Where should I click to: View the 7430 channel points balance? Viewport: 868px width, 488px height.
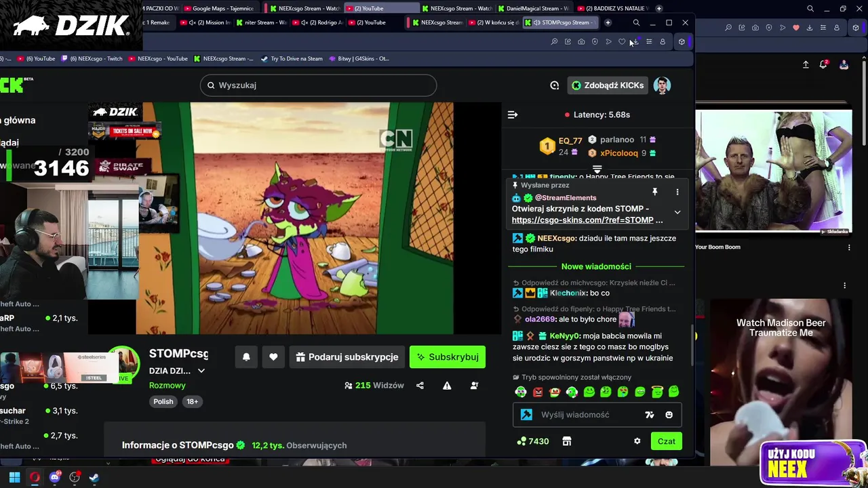(532, 441)
